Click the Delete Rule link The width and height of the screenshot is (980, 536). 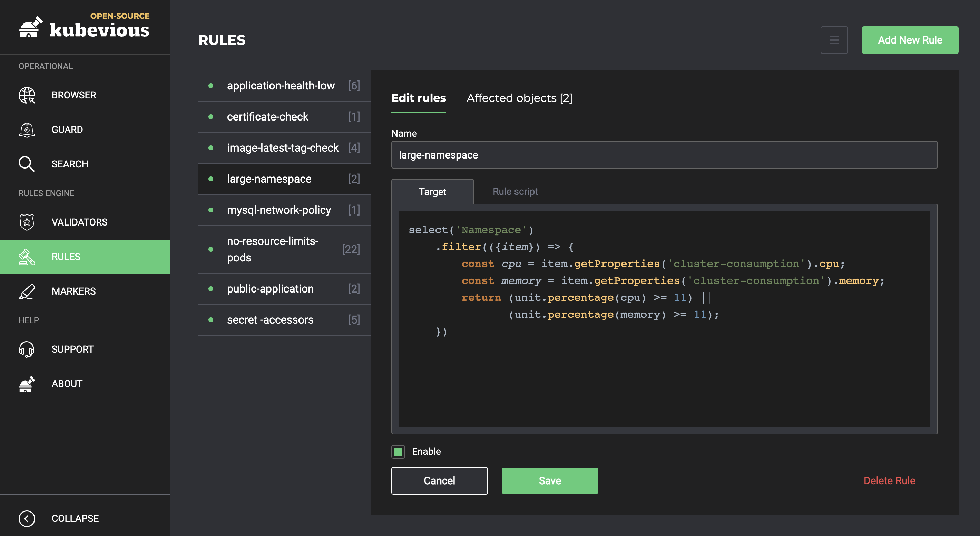(x=889, y=480)
